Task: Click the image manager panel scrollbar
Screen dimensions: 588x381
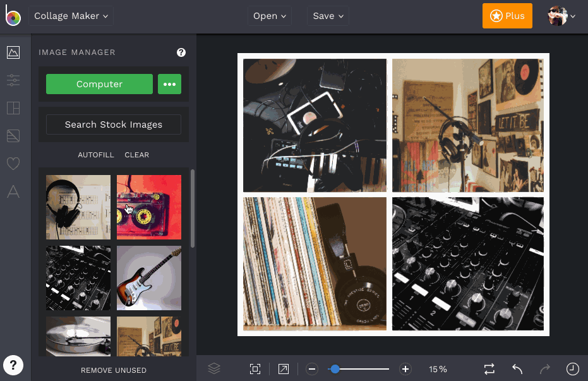Action: pos(193,209)
